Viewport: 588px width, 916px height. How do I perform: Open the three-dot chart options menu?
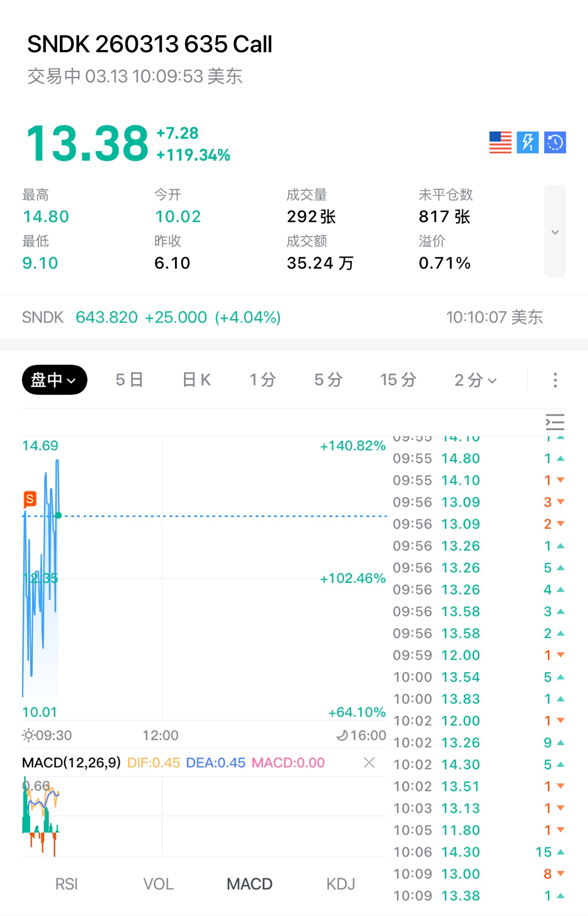click(x=555, y=380)
